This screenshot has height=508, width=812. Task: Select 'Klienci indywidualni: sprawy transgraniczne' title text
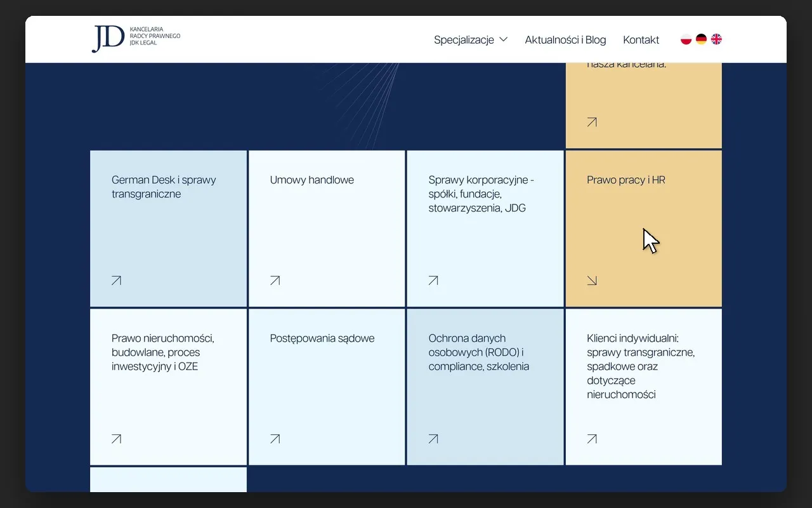641,366
